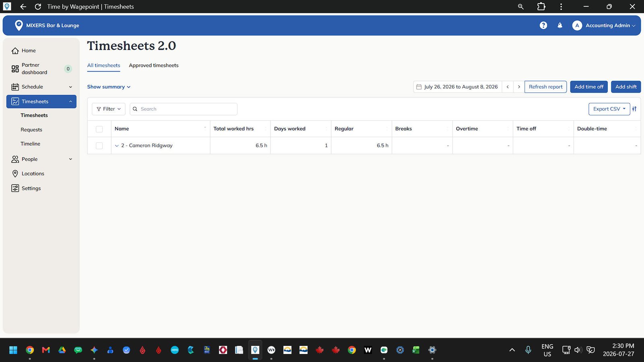This screenshot has width=644, height=362.
Task: Go to Home in the sidebar
Action: click(29, 51)
